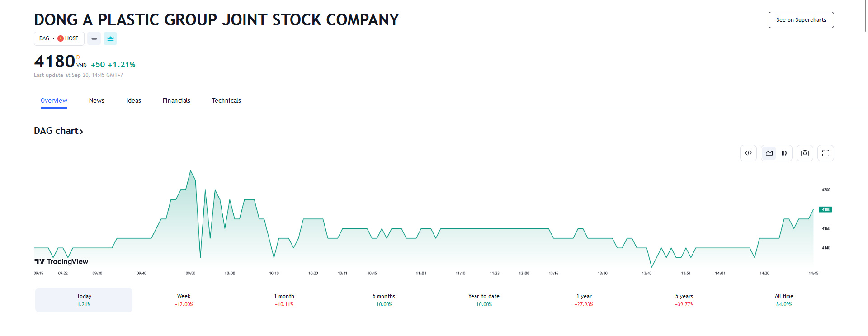The image size is (868, 336).
Task: Open chart in fullscreen mode
Action: [x=826, y=153]
